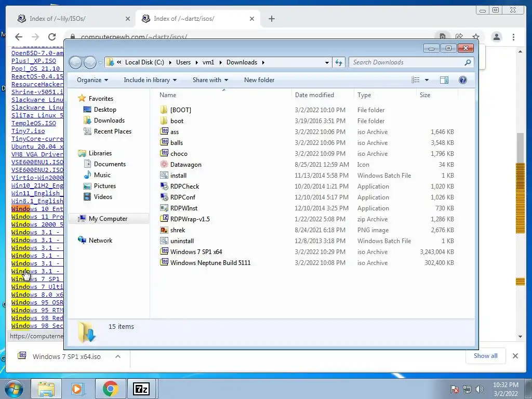Open the TempleOS.ISO link

pyautogui.click(x=34, y=123)
